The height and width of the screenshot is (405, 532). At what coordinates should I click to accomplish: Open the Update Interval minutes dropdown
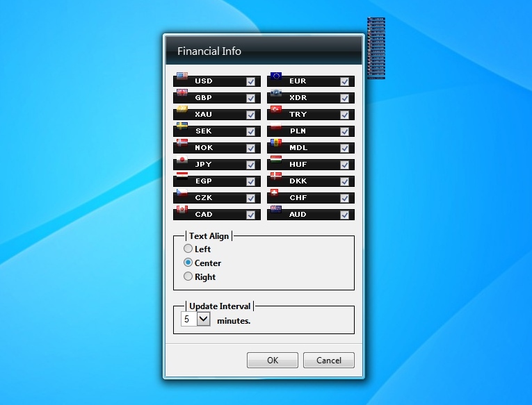click(204, 319)
